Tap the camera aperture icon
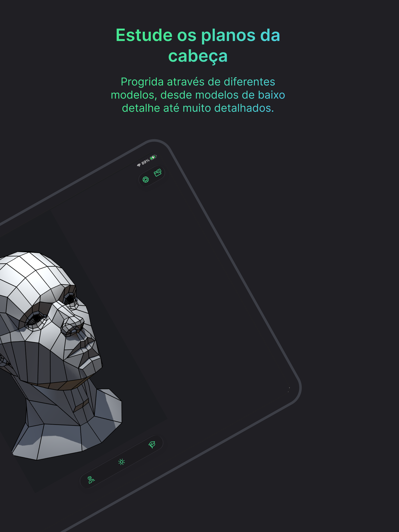Viewport: 399px width, 532px height. 146,180
